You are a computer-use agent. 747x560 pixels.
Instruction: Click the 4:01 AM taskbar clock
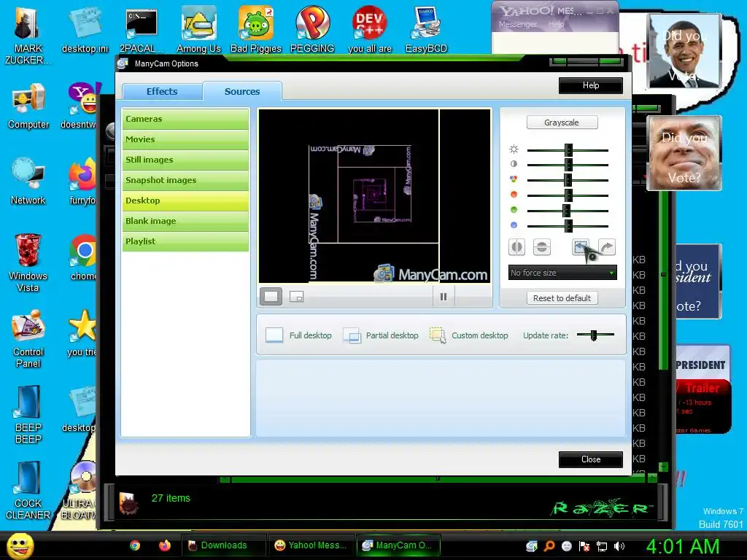[x=683, y=546]
